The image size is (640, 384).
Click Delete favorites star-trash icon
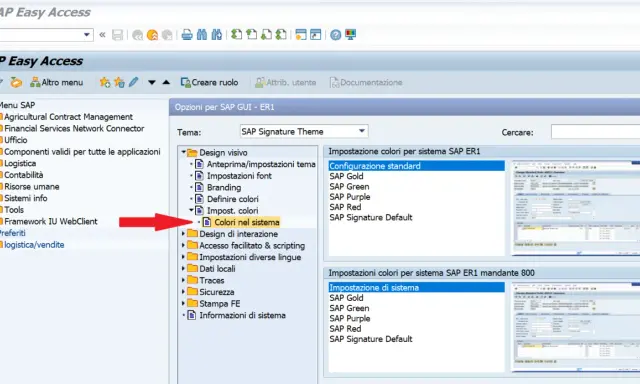point(119,82)
